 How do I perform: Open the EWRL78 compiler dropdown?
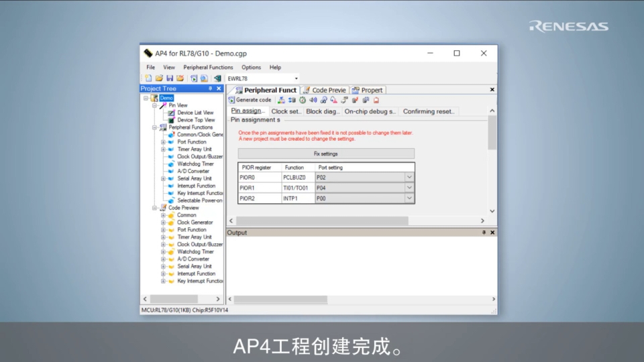(x=296, y=78)
